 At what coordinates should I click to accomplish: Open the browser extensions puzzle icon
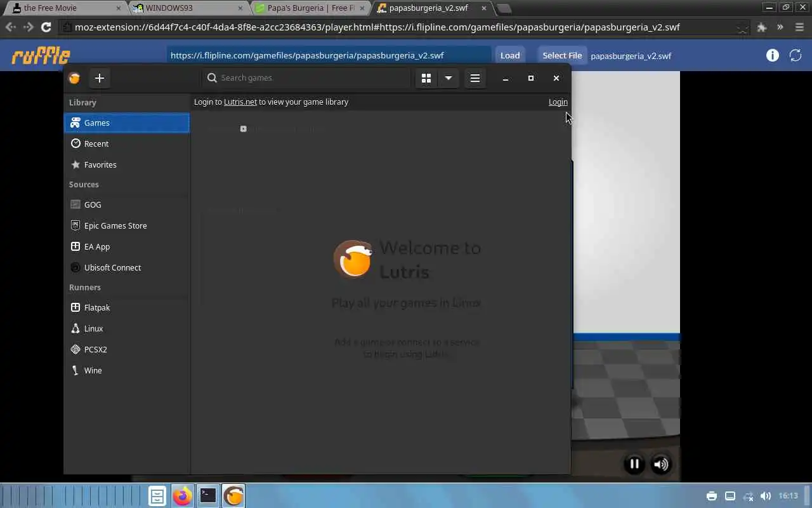coord(762,27)
